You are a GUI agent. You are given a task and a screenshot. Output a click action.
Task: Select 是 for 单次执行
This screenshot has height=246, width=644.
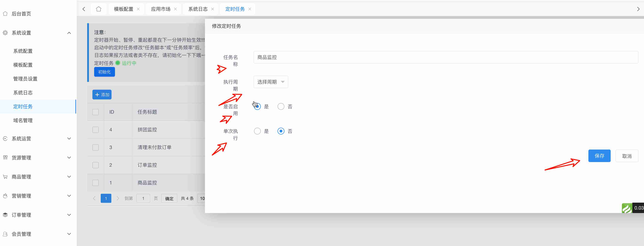[x=257, y=131]
